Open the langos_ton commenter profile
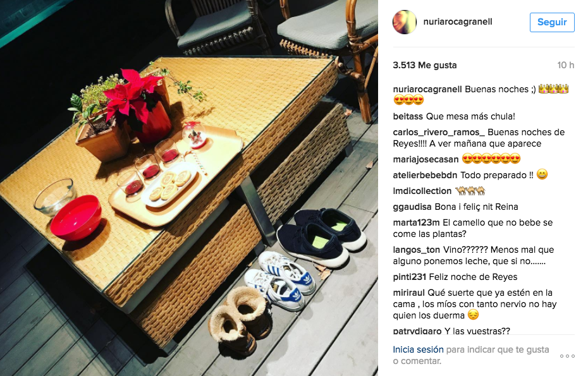The image size is (588, 376). tap(416, 250)
